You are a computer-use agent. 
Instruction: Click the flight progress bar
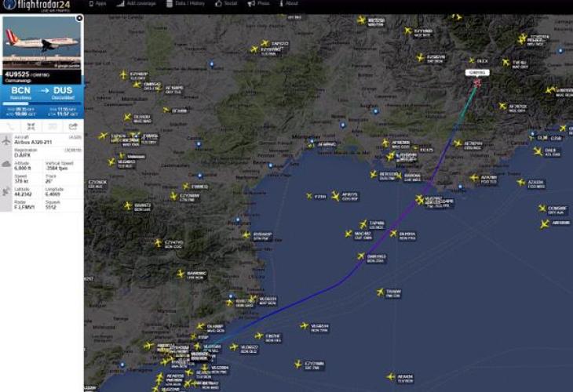click(42, 103)
